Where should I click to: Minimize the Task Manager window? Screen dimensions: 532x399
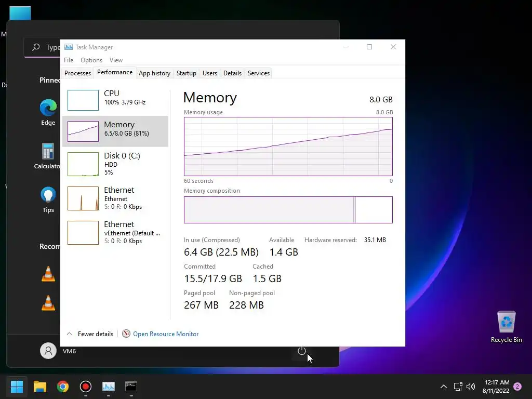tap(346, 47)
